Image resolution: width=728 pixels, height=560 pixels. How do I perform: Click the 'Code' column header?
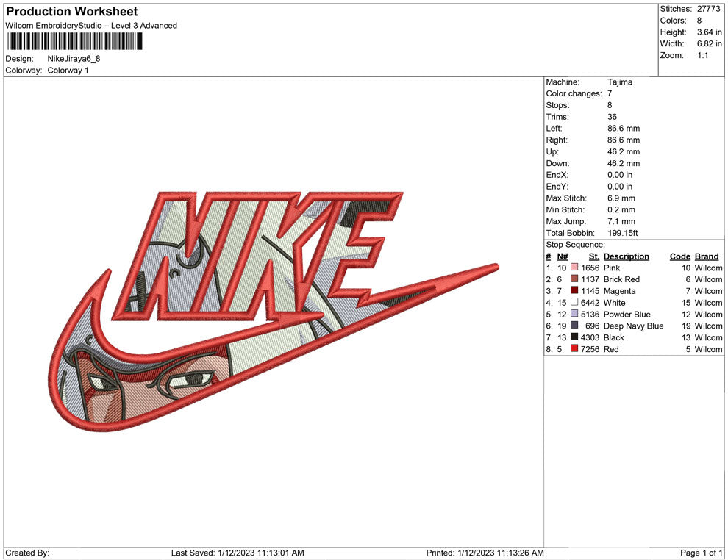[x=679, y=256]
